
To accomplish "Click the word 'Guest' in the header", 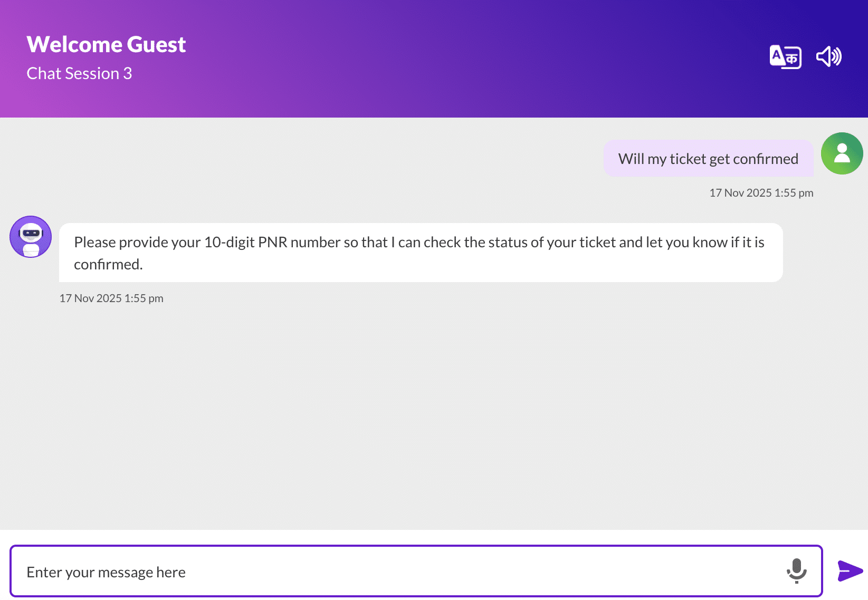I will 156,44.
